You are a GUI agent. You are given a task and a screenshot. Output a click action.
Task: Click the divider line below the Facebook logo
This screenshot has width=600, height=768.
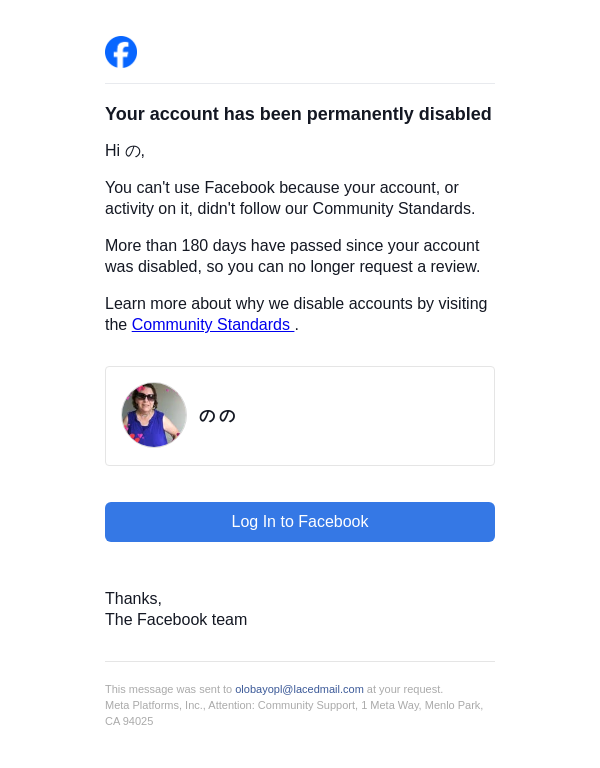coord(300,83)
